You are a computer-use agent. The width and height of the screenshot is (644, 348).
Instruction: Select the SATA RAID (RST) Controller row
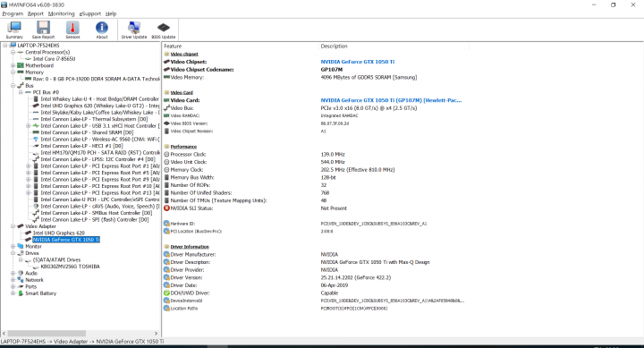point(100,152)
